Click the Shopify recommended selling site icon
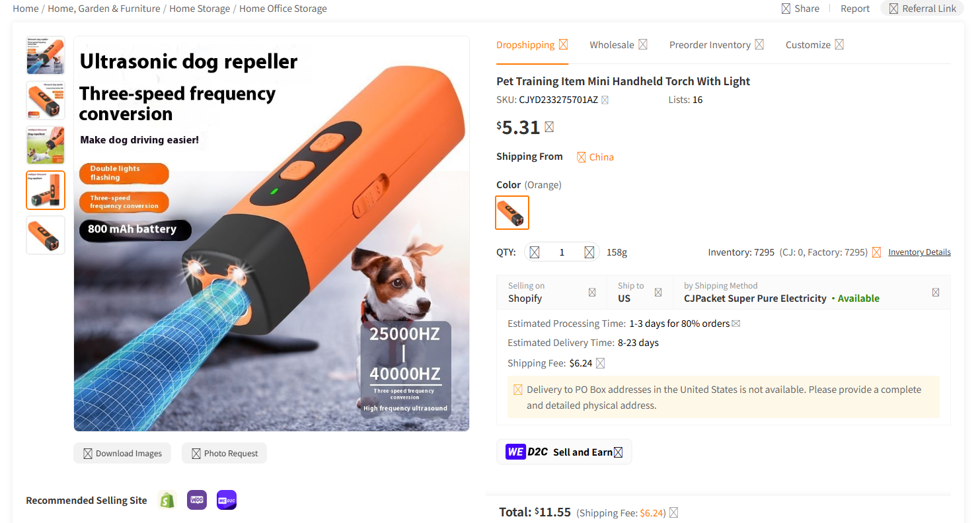This screenshot has height=523, width=980. [x=168, y=500]
